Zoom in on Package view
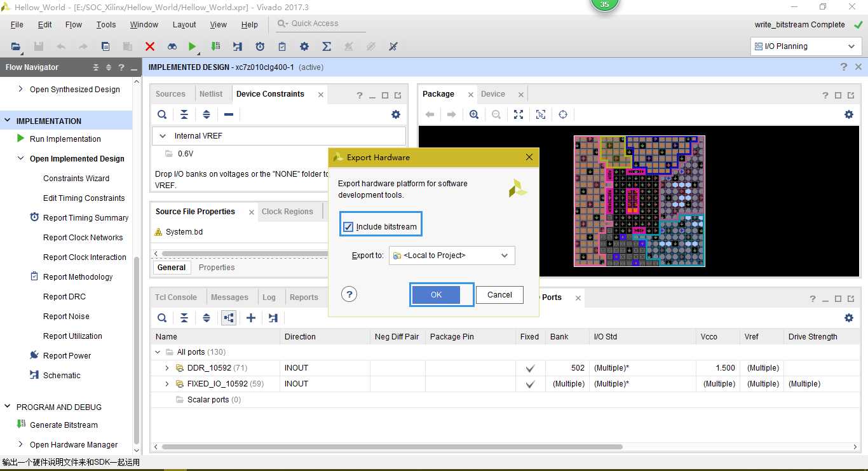 (474, 114)
